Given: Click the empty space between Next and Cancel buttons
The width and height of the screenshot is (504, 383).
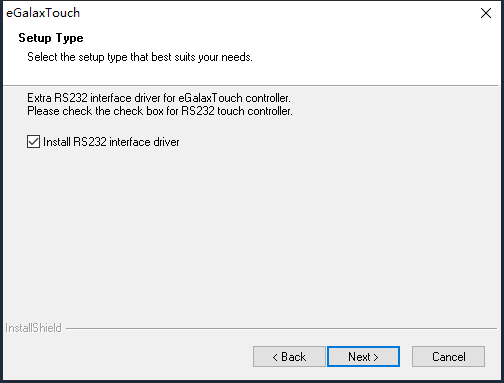Looking at the screenshot, I should tap(406, 357).
